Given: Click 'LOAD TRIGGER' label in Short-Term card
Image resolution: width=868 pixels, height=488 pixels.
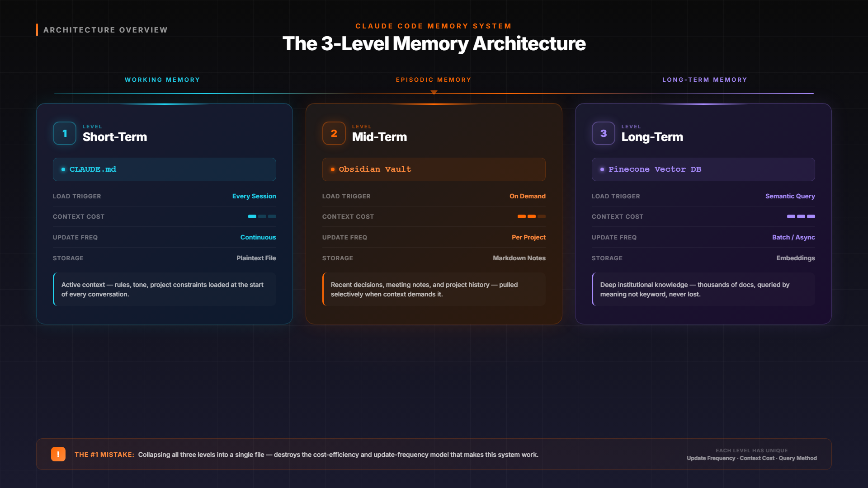Looking at the screenshot, I should [77, 196].
